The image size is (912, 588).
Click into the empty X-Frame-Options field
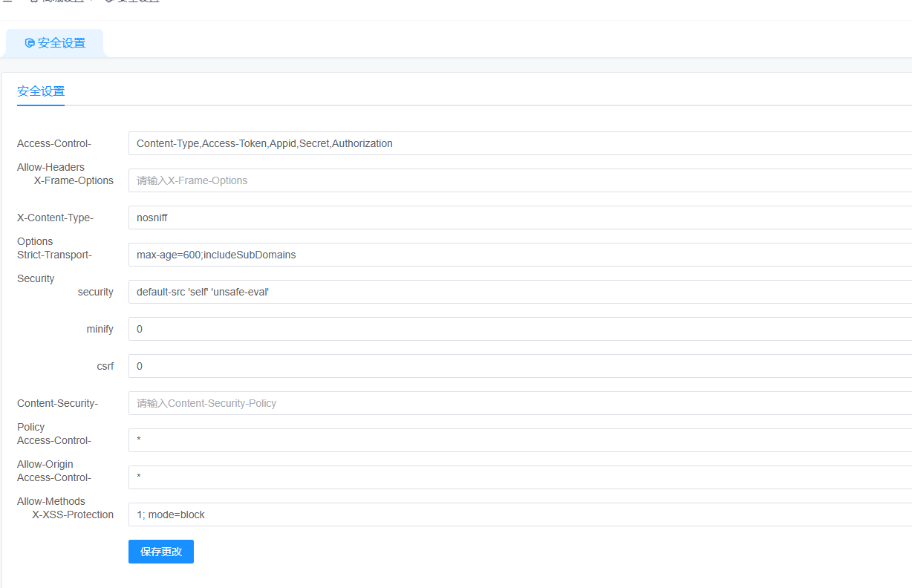[x=520, y=180]
